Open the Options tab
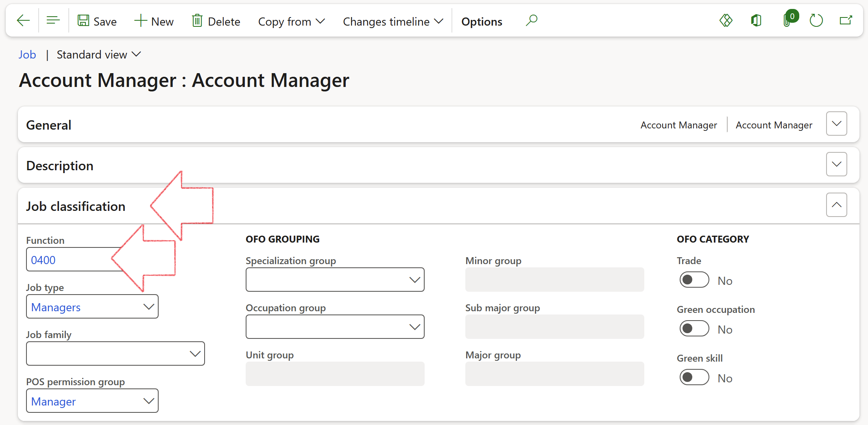868x425 pixels. point(482,22)
